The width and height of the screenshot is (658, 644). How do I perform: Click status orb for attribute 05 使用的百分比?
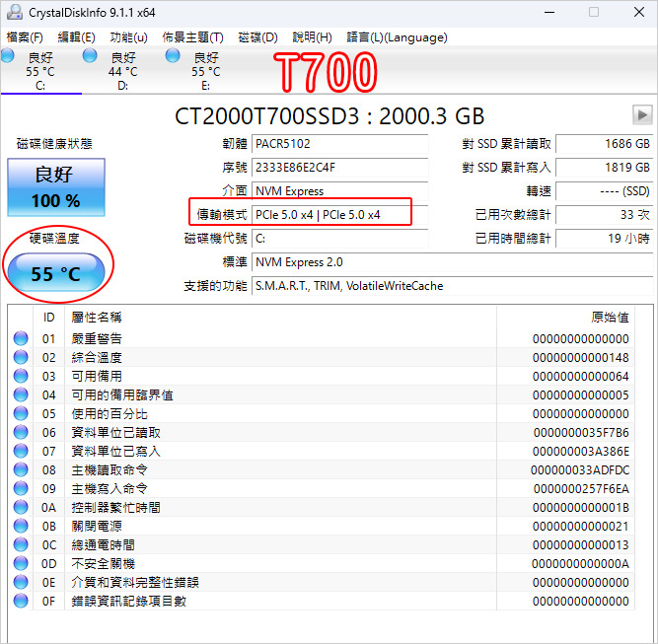click(x=21, y=413)
